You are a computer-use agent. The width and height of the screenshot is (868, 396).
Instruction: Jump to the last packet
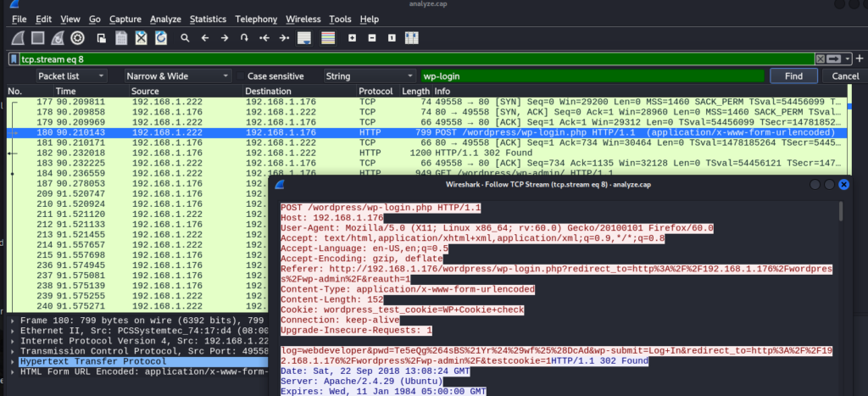coord(284,37)
